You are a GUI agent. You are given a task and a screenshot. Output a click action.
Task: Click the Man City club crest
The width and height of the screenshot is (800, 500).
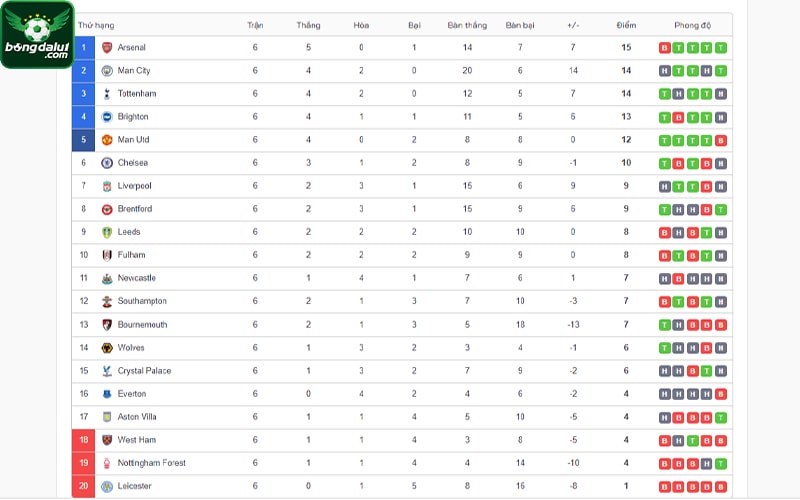[x=107, y=70]
